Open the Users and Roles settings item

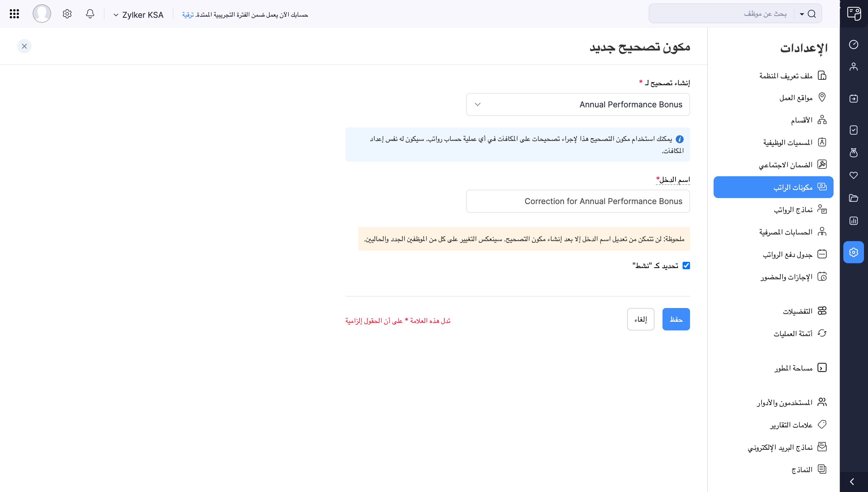tap(784, 402)
